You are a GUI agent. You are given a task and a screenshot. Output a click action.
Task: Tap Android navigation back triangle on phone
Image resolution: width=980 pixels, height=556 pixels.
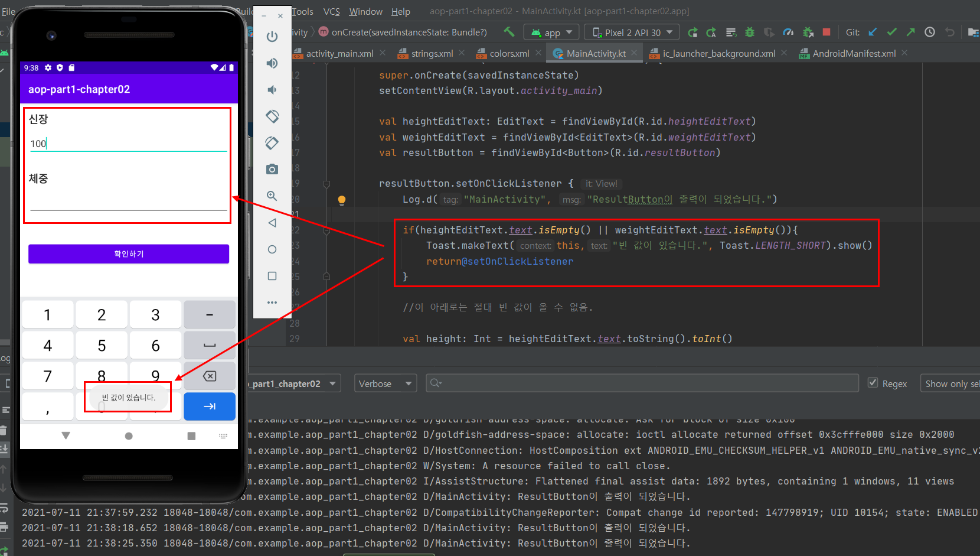pos(66,436)
